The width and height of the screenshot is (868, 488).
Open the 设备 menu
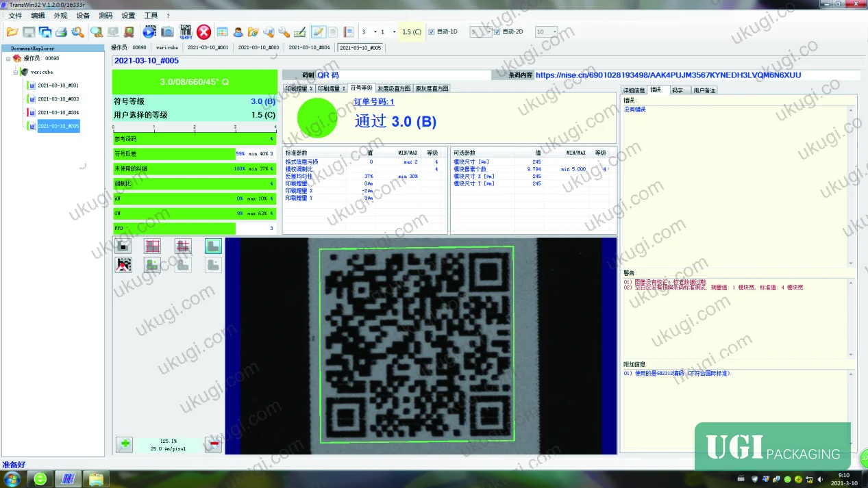point(83,15)
